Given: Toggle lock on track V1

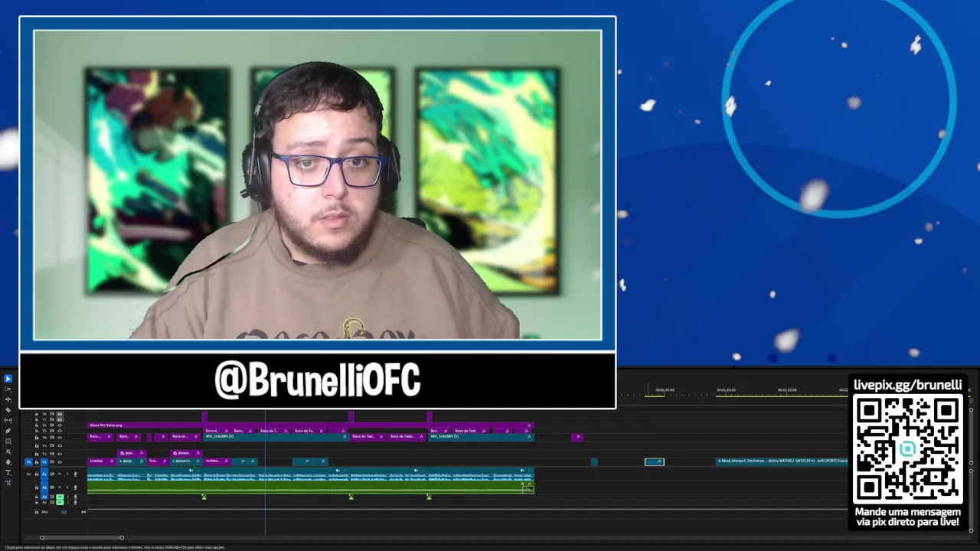Looking at the screenshot, I should click(36, 461).
